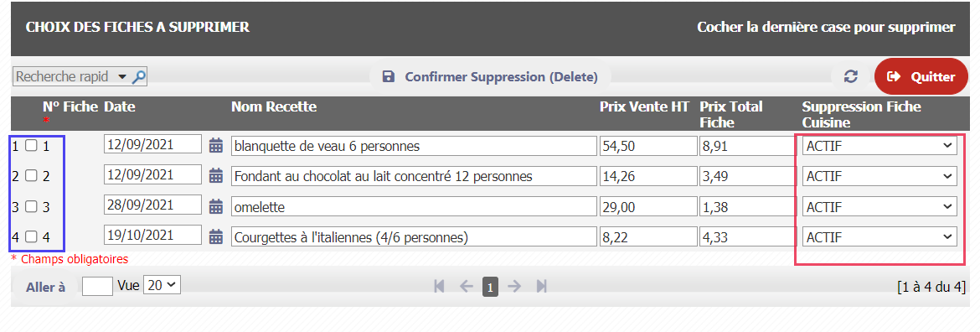Image resolution: width=980 pixels, height=332 pixels.
Task: Click the refresh icon near Quitter
Action: pyautogui.click(x=850, y=77)
